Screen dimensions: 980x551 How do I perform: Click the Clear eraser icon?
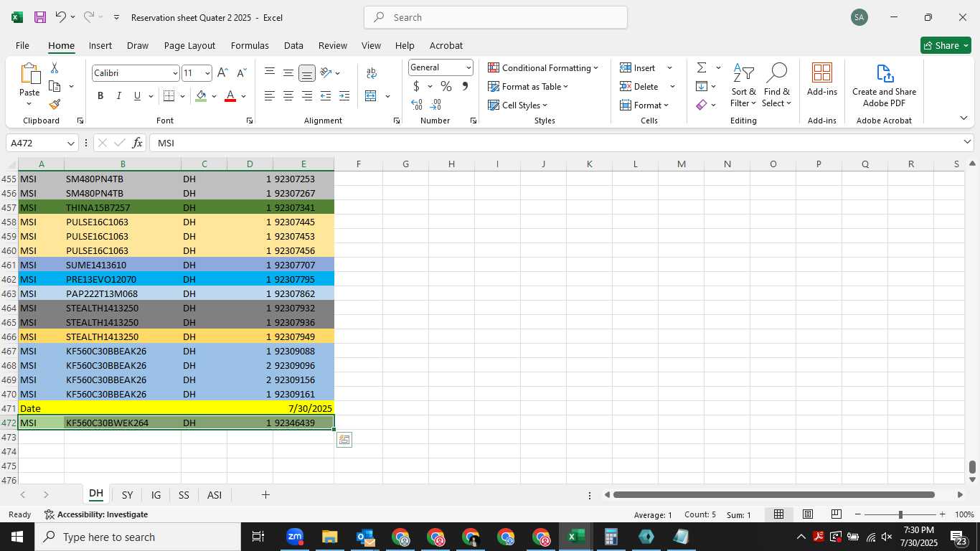pos(702,105)
